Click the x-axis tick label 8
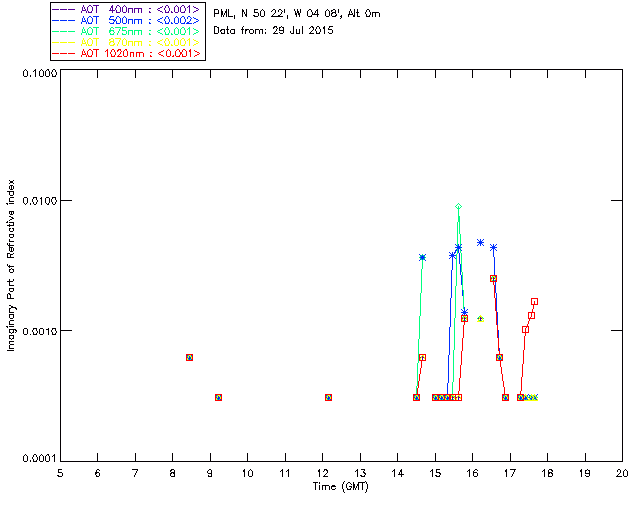The image size is (640, 512). click(173, 473)
